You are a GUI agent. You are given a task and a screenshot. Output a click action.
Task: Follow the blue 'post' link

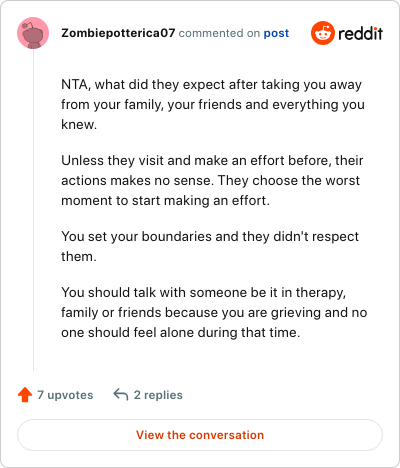pyautogui.click(x=276, y=33)
